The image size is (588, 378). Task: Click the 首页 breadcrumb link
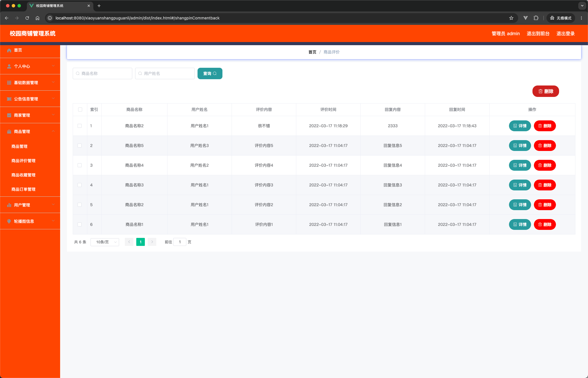point(312,52)
